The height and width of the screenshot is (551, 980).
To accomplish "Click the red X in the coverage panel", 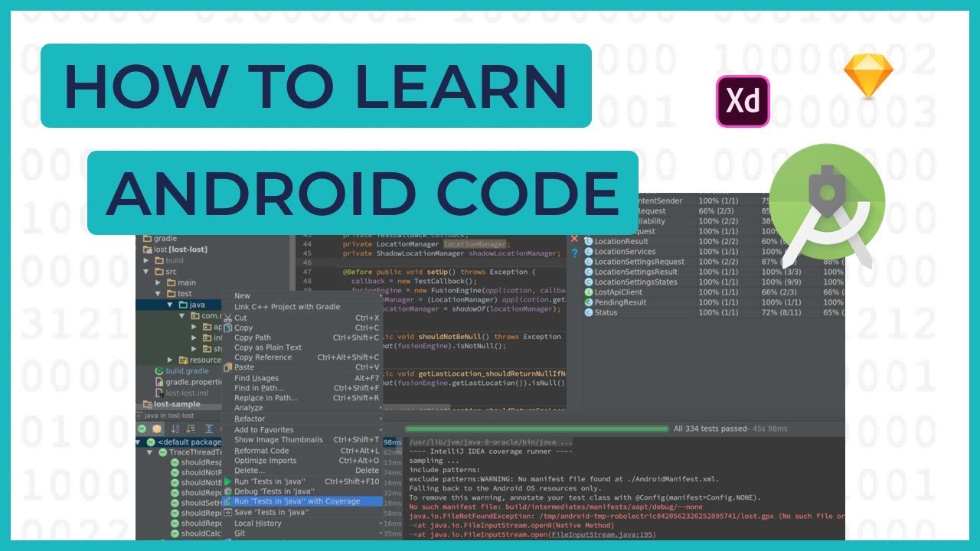I will (x=574, y=239).
